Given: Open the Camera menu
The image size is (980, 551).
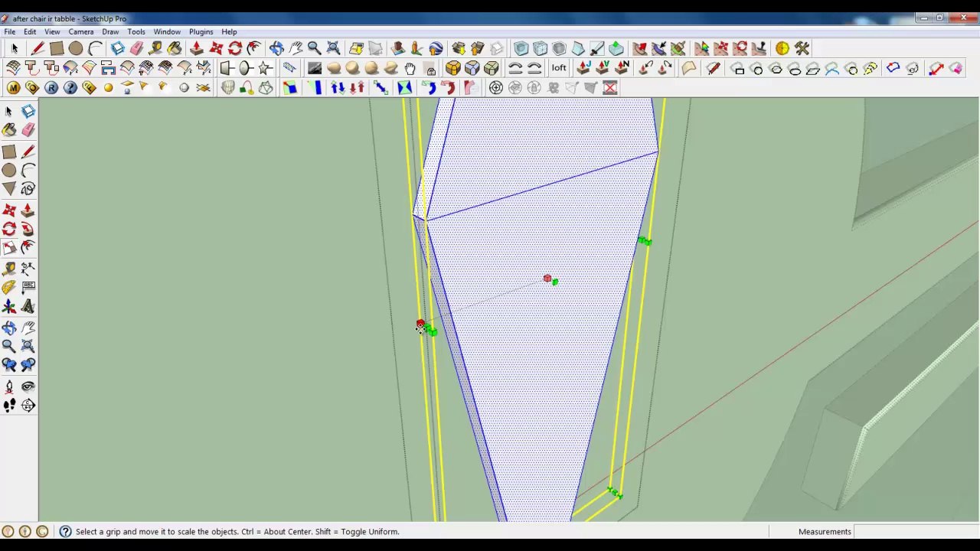Looking at the screenshot, I should (81, 32).
